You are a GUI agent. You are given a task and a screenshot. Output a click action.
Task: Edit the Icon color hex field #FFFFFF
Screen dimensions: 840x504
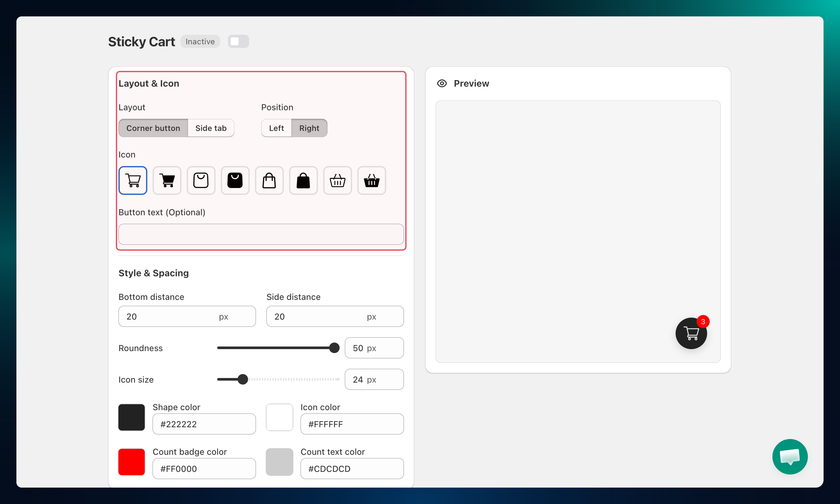pyautogui.click(x=352, y=424)
